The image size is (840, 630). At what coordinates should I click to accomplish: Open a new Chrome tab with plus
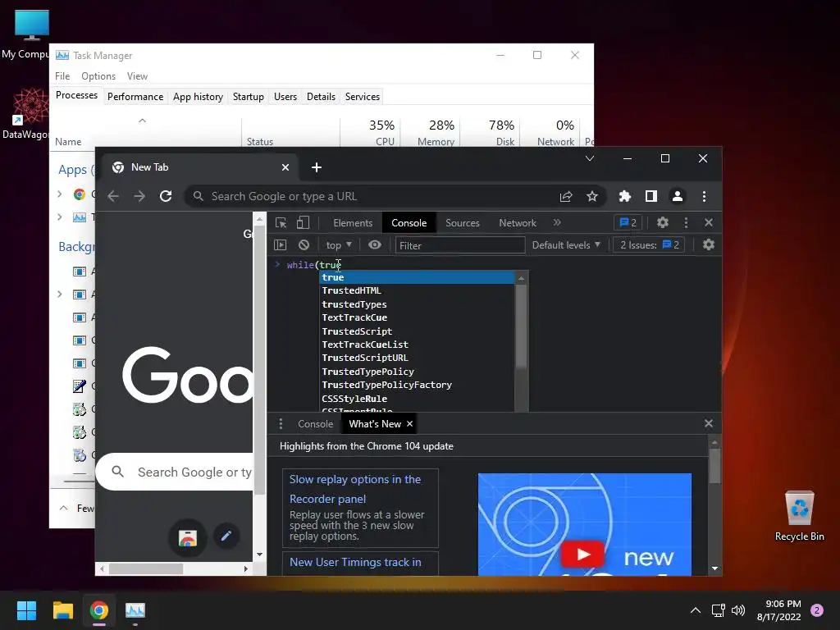tap(317, 167)
